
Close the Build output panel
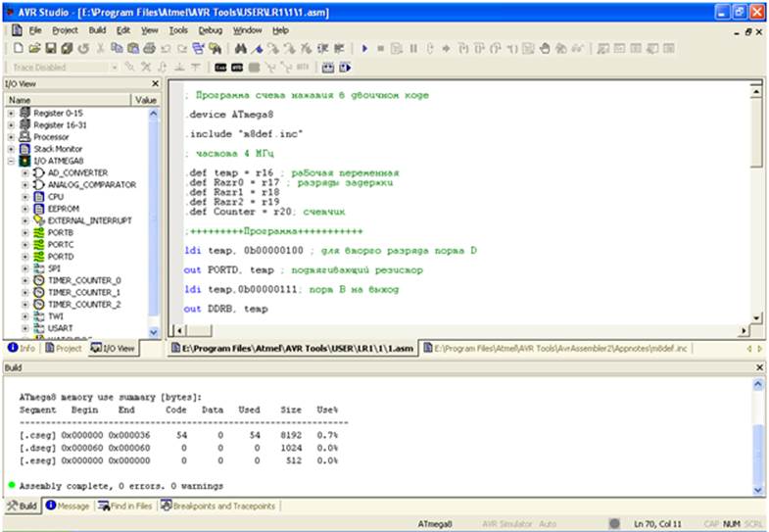click(759, 367)
